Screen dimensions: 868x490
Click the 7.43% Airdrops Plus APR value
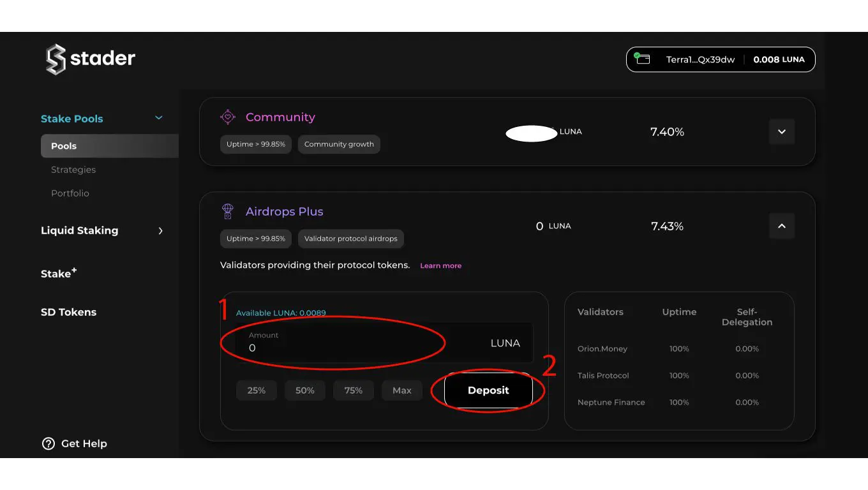[x=668, y=226]
